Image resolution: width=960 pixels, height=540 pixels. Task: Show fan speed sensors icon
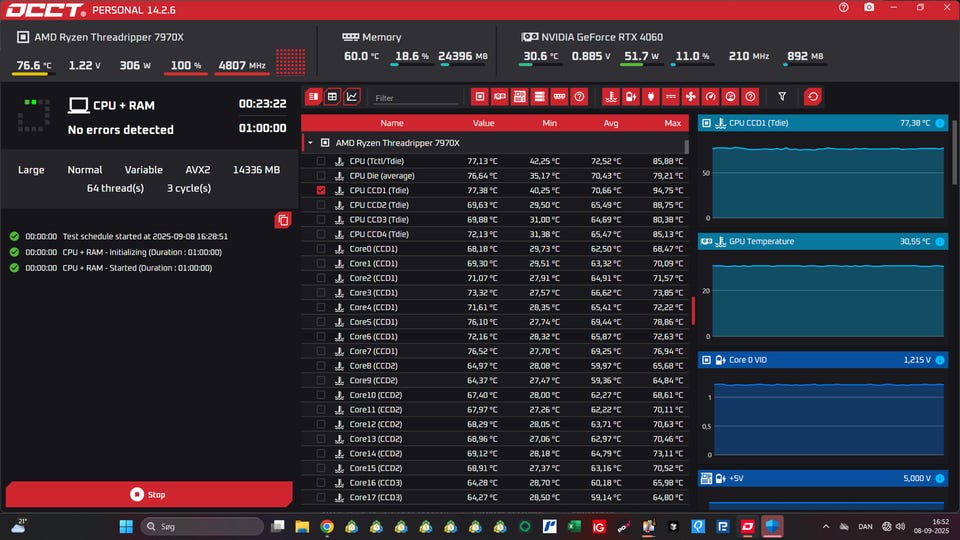(x=691, y=97)
